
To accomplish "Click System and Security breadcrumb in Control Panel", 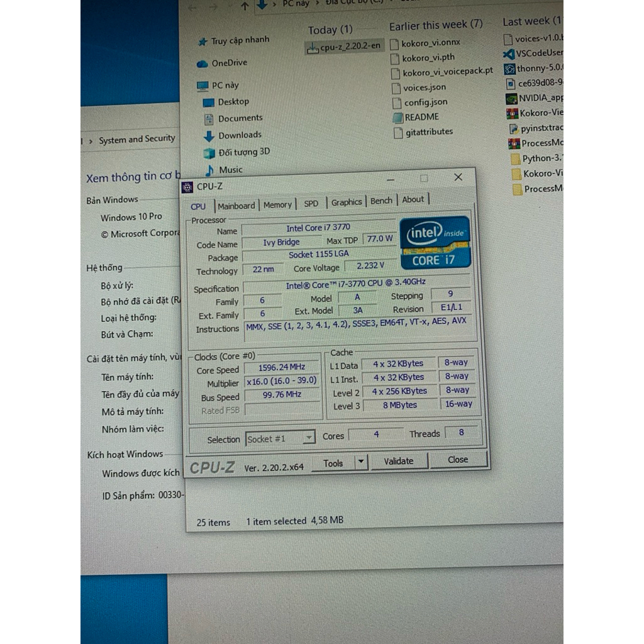I will coord(136,139).
